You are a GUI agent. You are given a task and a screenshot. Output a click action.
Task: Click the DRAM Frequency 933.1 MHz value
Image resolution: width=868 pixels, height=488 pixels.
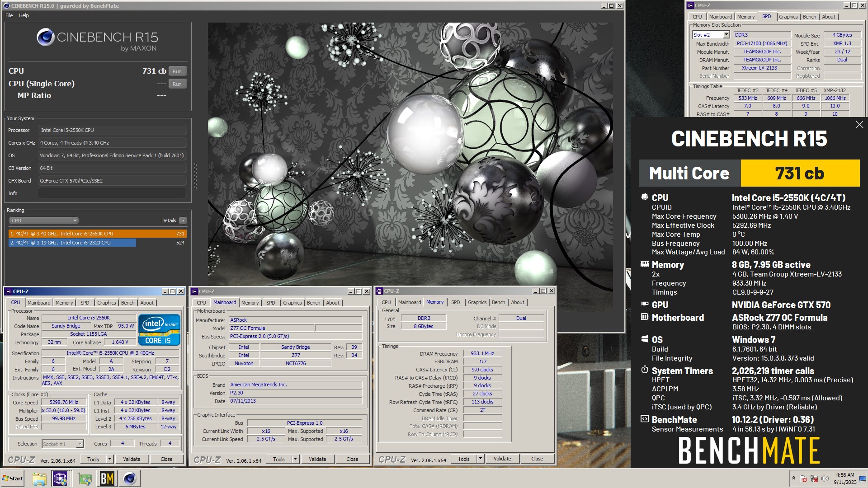coord(482,353)
